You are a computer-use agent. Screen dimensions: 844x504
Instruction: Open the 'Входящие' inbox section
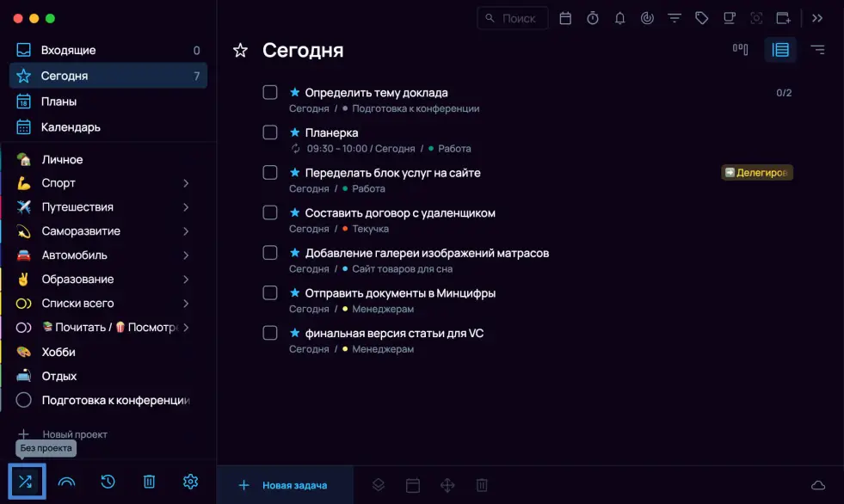click(x=69, y=51)
